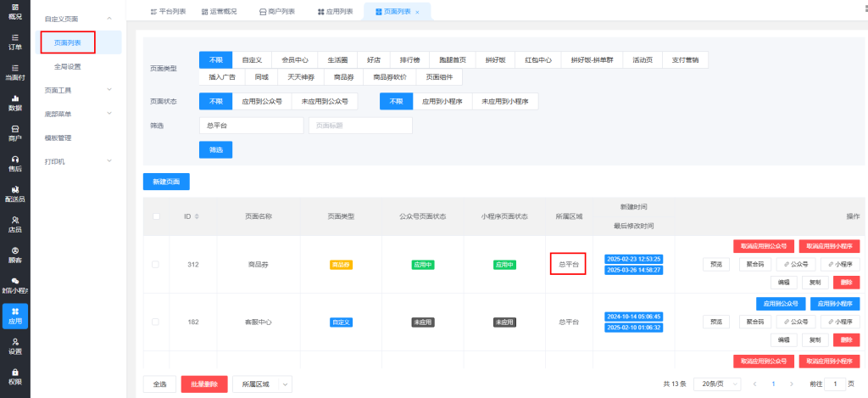Open the 售后 headset icon
The width and height of the screenshot is (868, 398).
coord(14,164)
